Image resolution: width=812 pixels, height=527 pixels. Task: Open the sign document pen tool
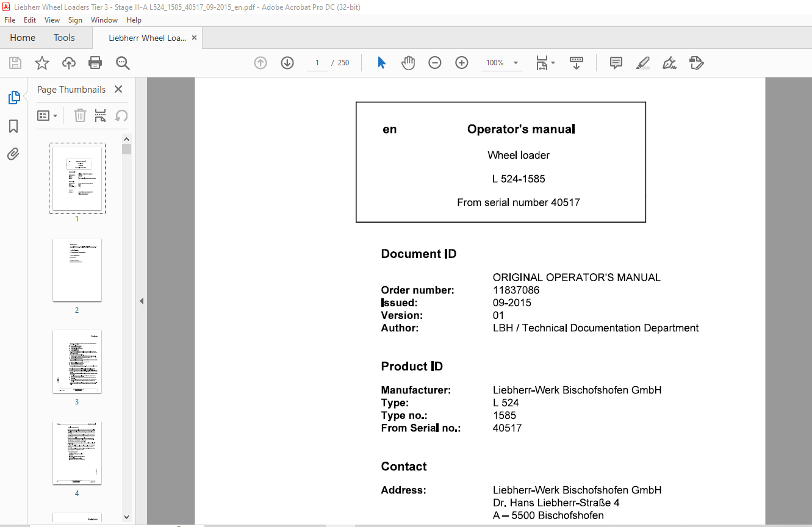click(x=669, y=63)
